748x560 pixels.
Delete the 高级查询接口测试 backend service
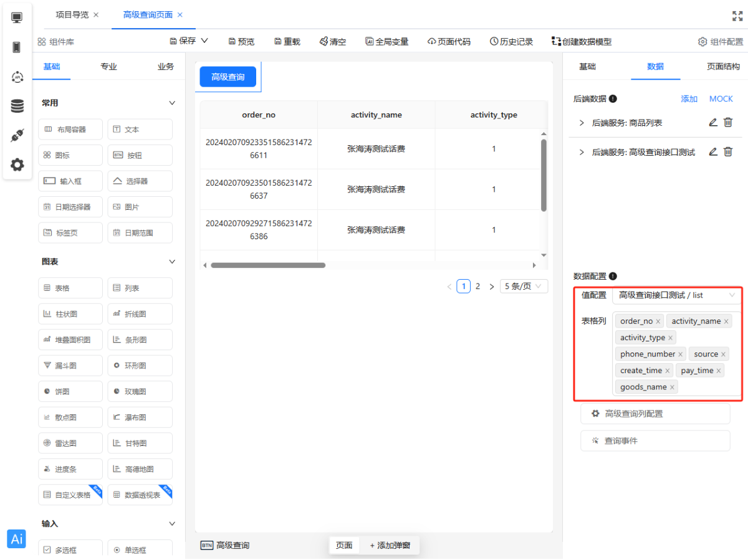[x=728, y=152]
